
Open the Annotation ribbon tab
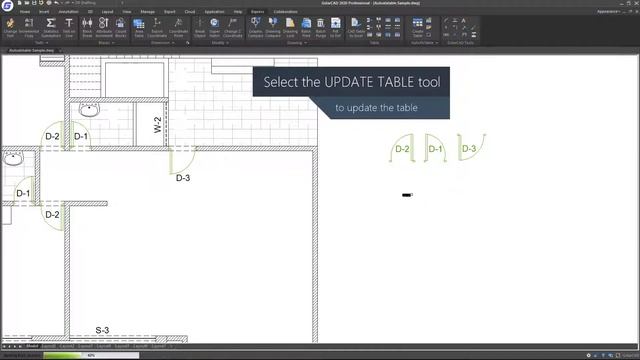coord(68,11)
